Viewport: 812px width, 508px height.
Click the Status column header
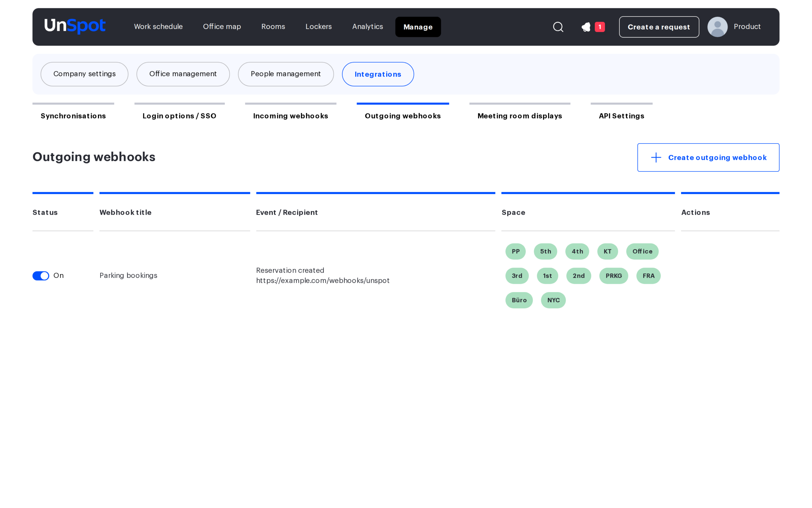pos(45,212)
